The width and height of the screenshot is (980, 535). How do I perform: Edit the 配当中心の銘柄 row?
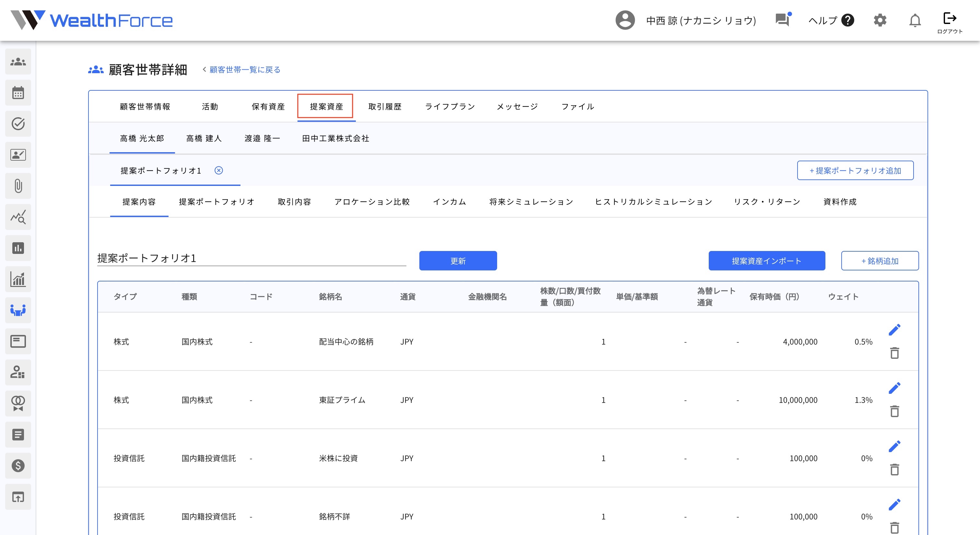pyautogui.click(x=894, y=330)
